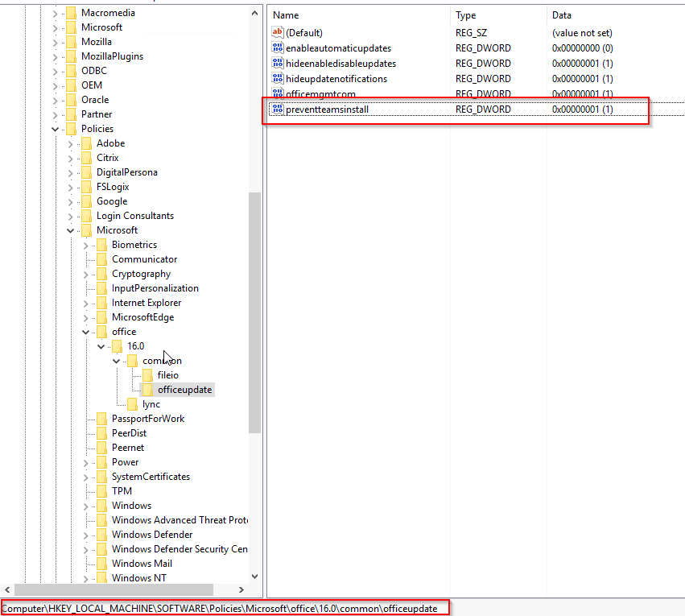The height and width of the screenshot is (616, 685).
Task: Click the hideenabledisableupdates DWORD icon
Action: click(x=278, y=63)
